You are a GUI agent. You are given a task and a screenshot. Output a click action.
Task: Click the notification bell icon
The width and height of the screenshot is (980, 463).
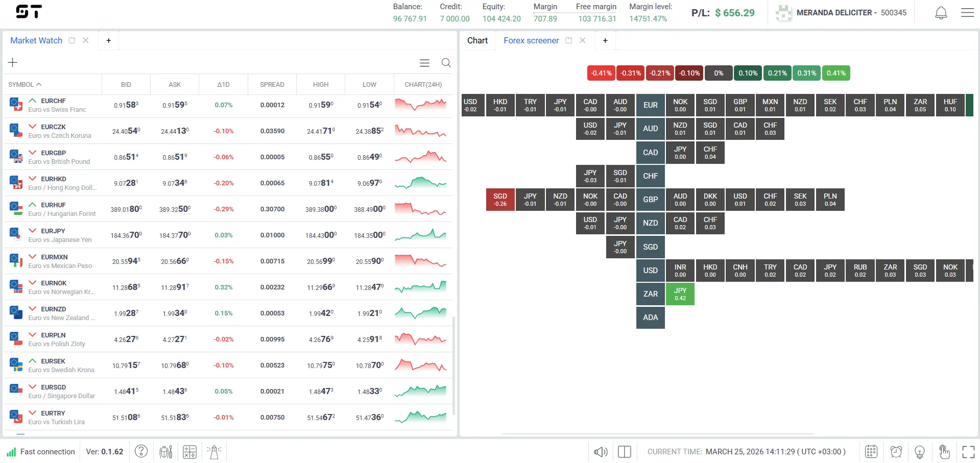[941, 12]
